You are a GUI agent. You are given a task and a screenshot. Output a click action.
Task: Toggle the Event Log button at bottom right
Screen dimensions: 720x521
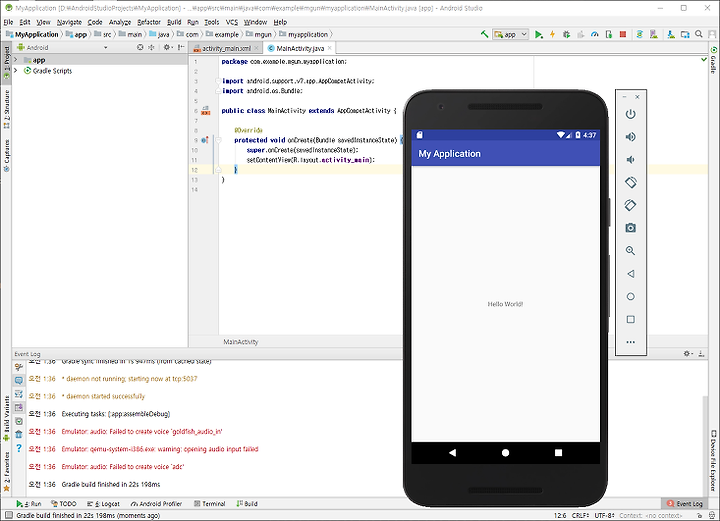coord(685,504)
